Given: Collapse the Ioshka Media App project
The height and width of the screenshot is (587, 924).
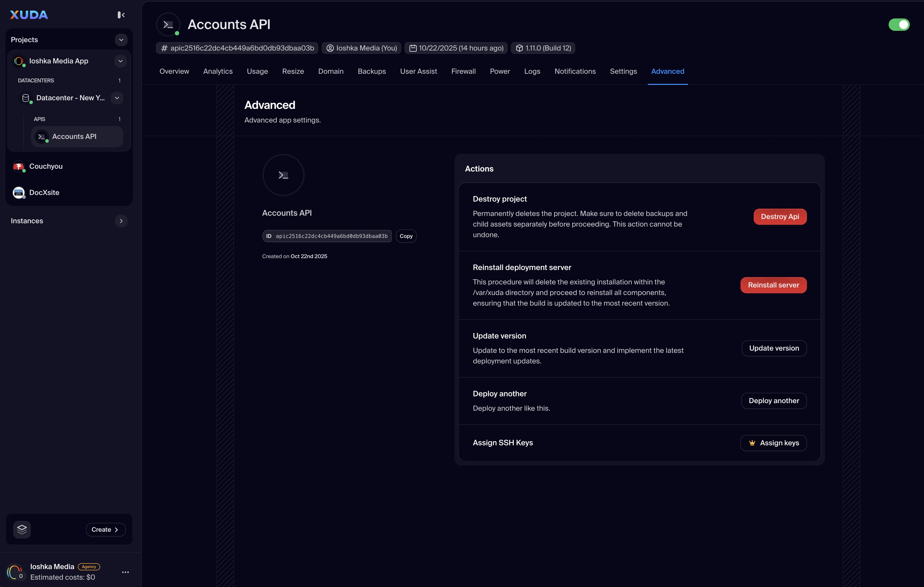Looking at the screenshot, I should click(121, 61).
